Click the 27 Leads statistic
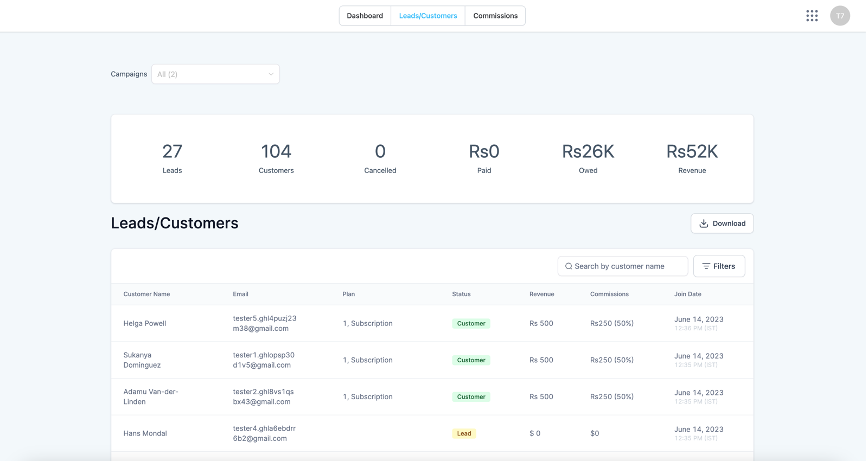 pos(172,158)
